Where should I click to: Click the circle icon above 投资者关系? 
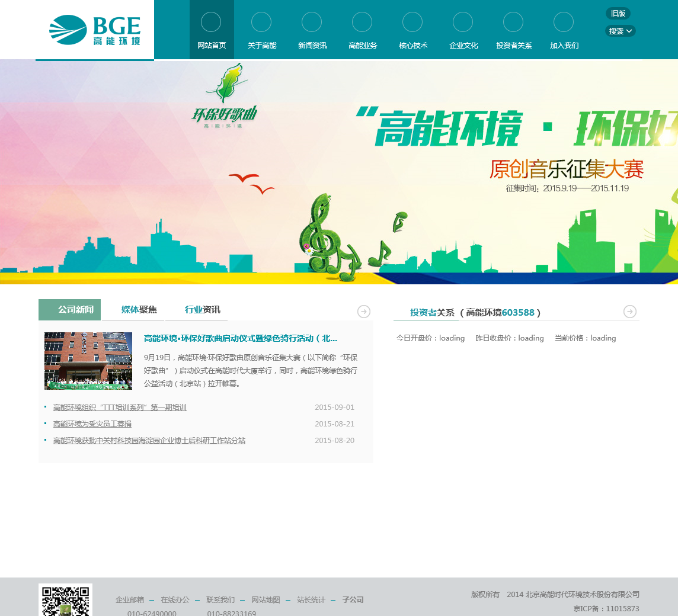[x=513, y=22]
